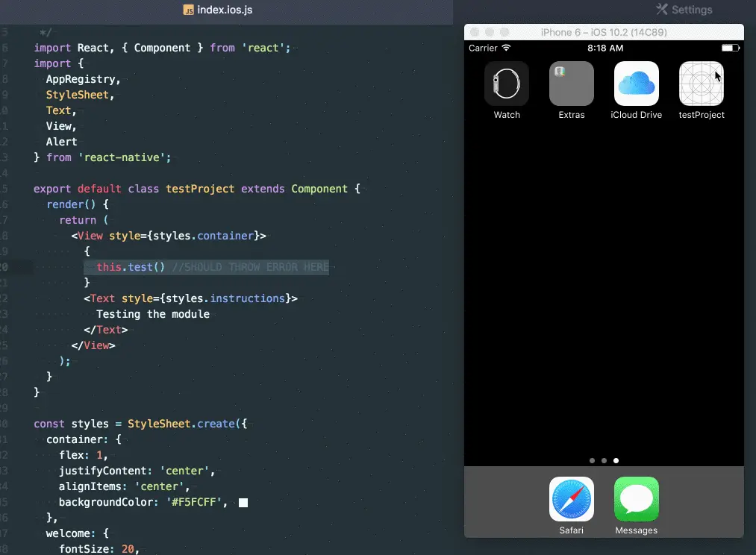Click alignItems: 'center' line
756x555 pixels.
pyautogui.click(x=125, y=486)
